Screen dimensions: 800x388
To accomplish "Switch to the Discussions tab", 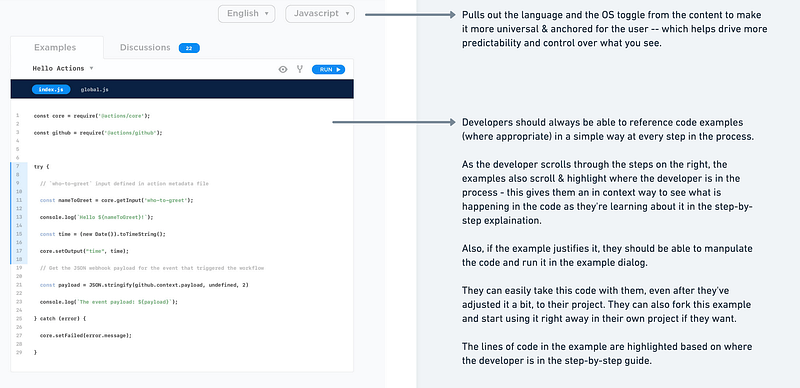I will pyautogui.click(x=145, y=47).
